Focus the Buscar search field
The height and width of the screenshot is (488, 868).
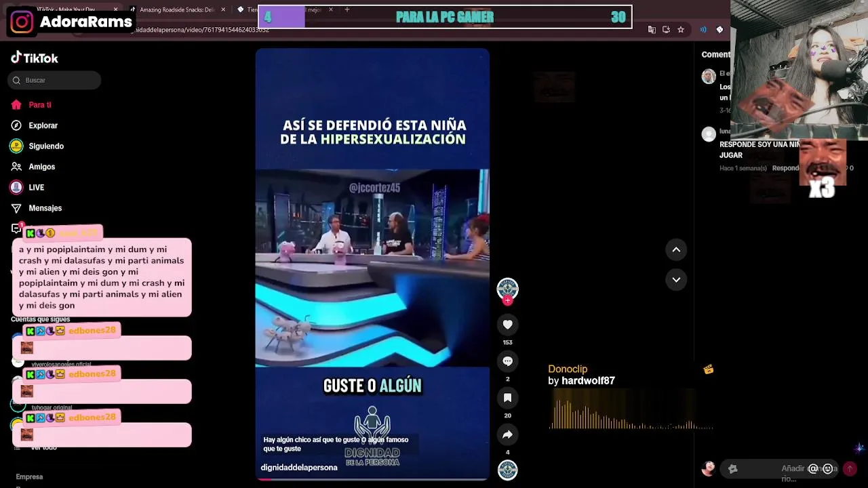coord(54,80)
